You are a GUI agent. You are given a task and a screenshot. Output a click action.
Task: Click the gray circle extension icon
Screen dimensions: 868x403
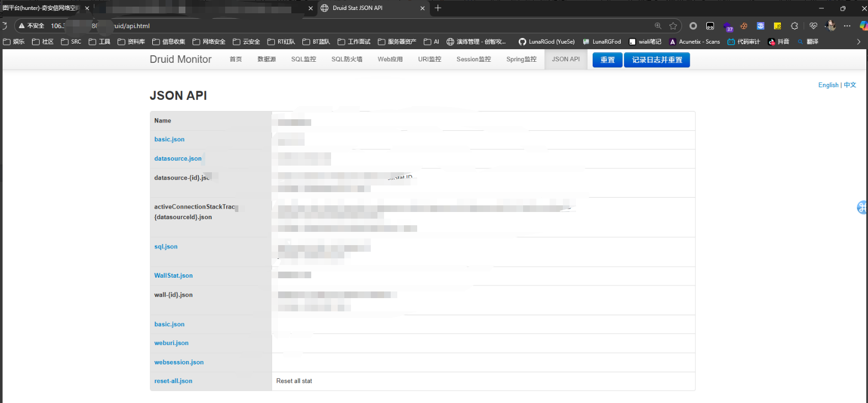click(694, 26)
